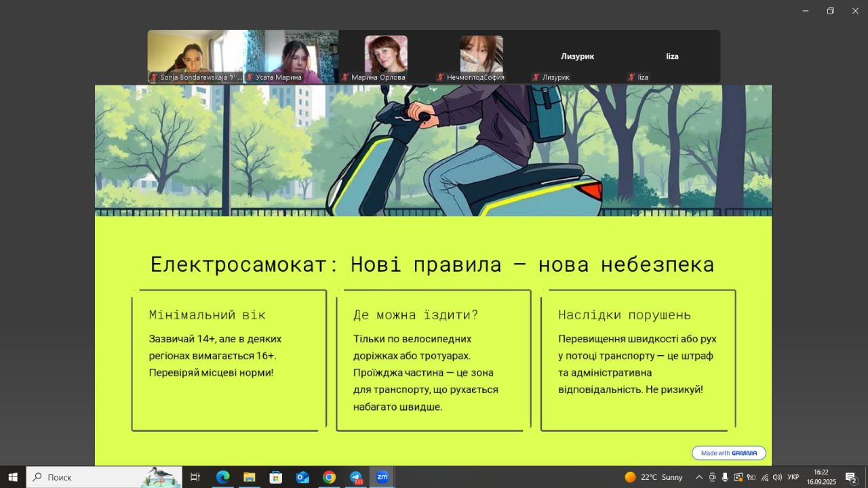Viewport: 868px width, 488px height.
Task: Open the 22°C Sunny weather widget
Action: (654, 477)
